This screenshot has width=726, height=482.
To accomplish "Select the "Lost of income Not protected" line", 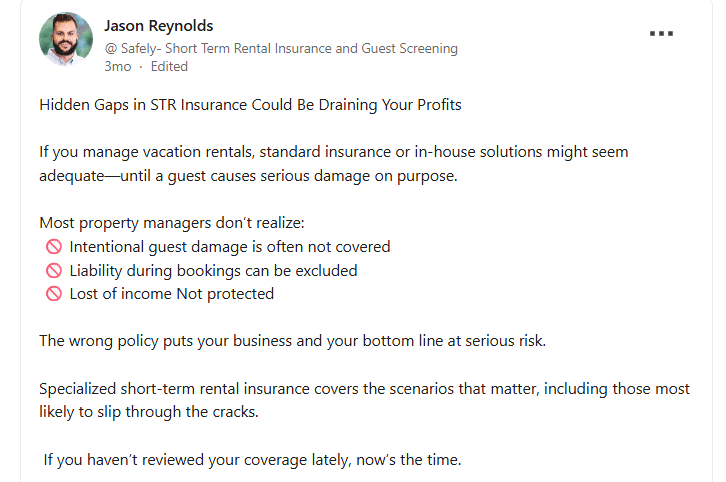I will pyautogui.click(x=171, y=294).
